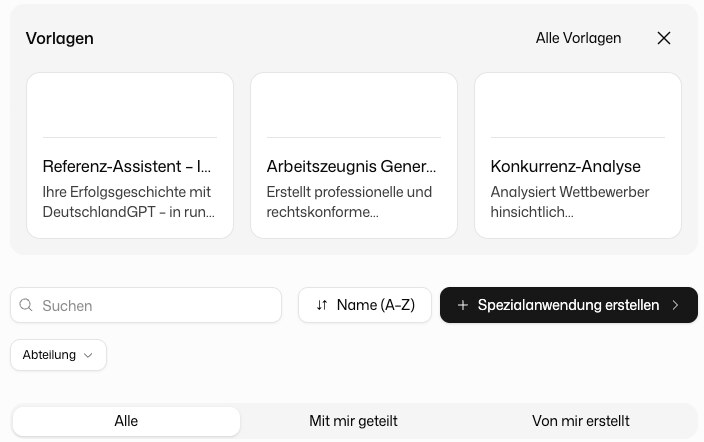Switch to Mit mir geteilt tab

(x=353, y=421)
